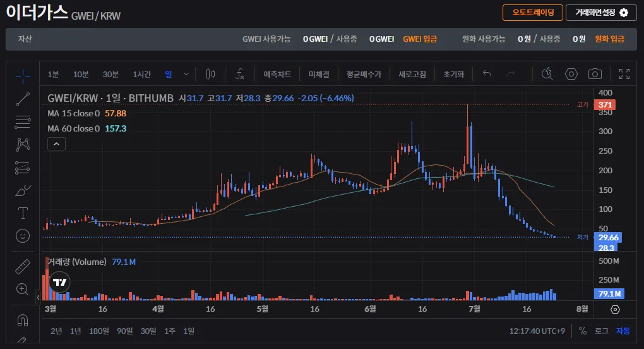Click the zoom in magnifier tool

tap(23, 289)
